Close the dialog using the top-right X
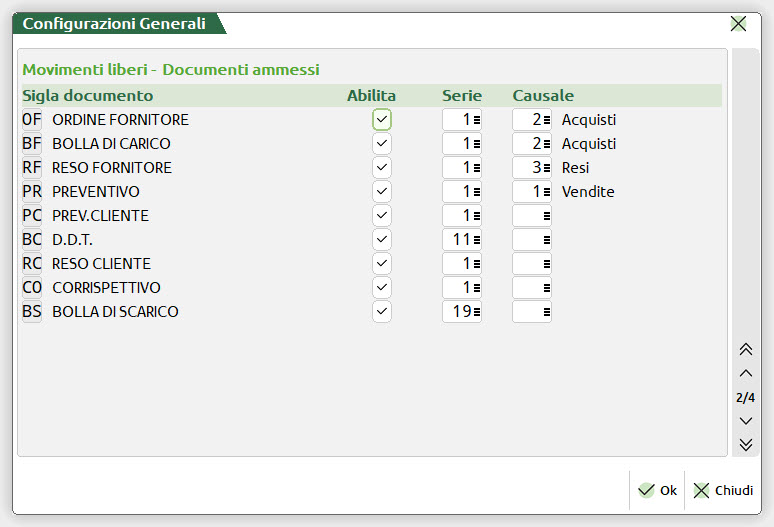The image size is (774, 527). [738, 24]
